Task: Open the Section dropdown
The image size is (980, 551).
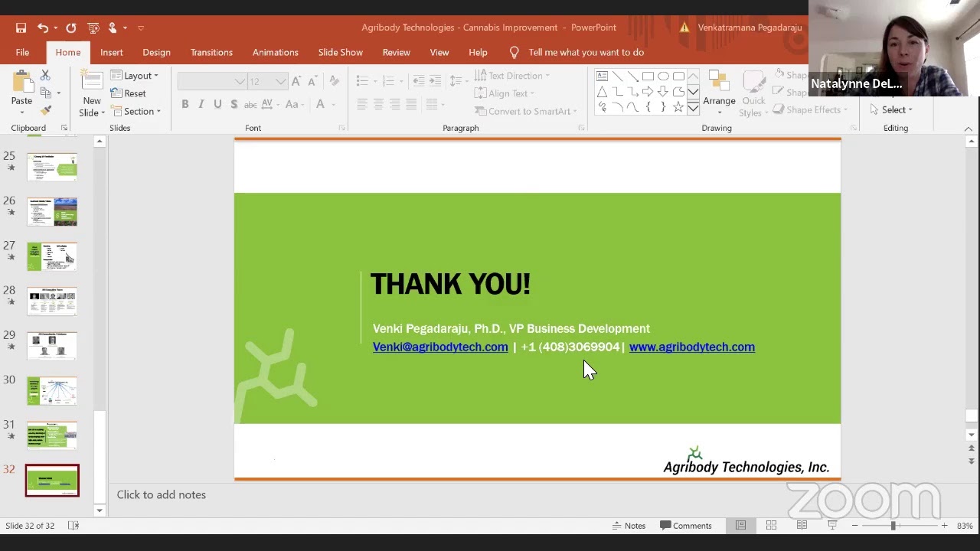Action: [136, 111]
